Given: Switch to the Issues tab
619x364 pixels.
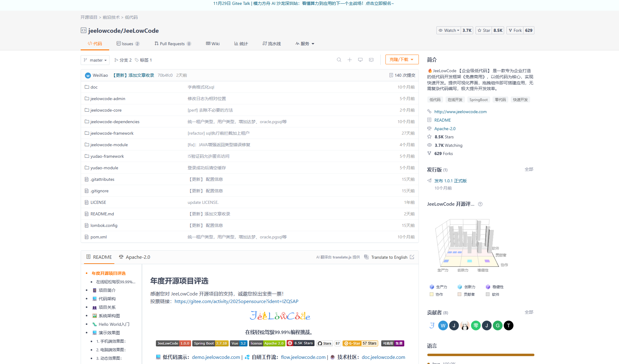Looking at the screenshot, I should click(x=128, y=43).
